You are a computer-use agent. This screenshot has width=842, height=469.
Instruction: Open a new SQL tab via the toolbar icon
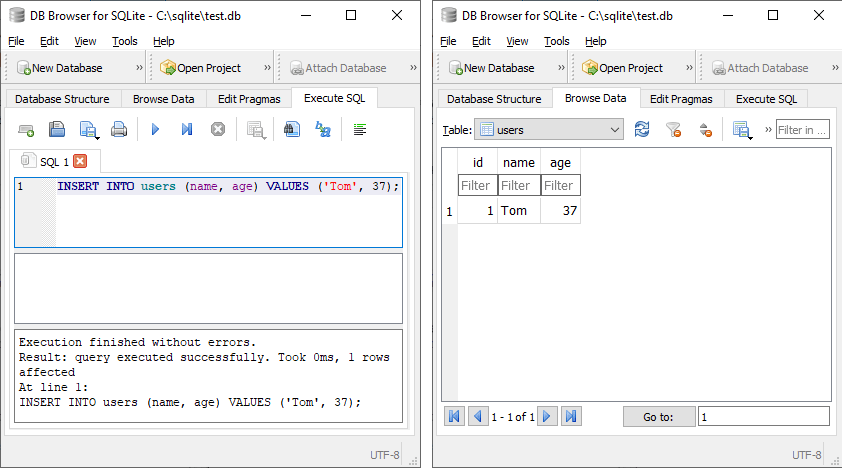click(26, 129)
